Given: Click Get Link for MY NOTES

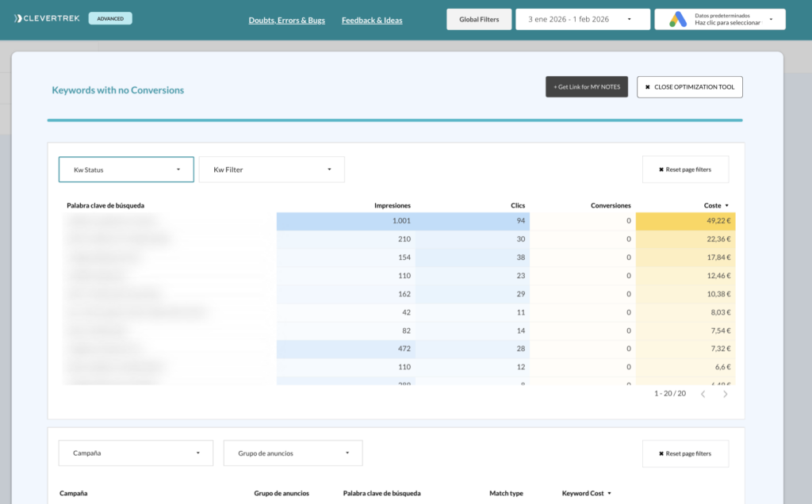Looking at the screenshot, I should pyautogui.click(x=587, y=87).
